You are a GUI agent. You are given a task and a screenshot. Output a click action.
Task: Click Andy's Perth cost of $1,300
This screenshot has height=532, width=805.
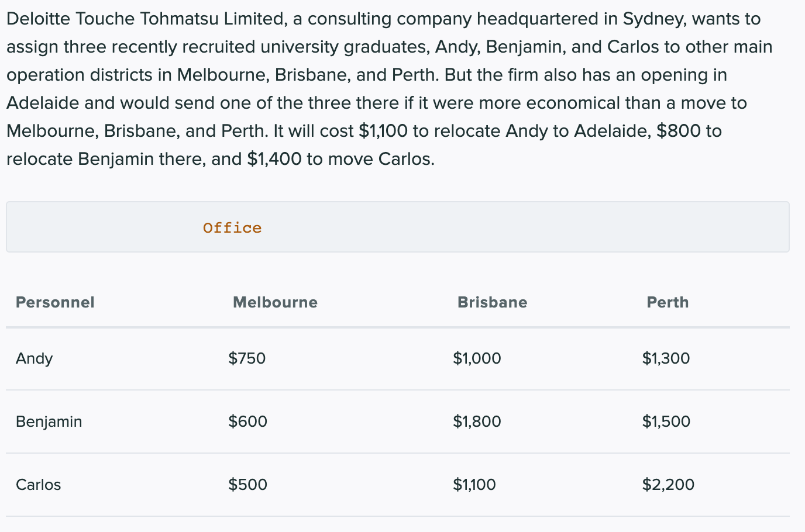[666, 358]
